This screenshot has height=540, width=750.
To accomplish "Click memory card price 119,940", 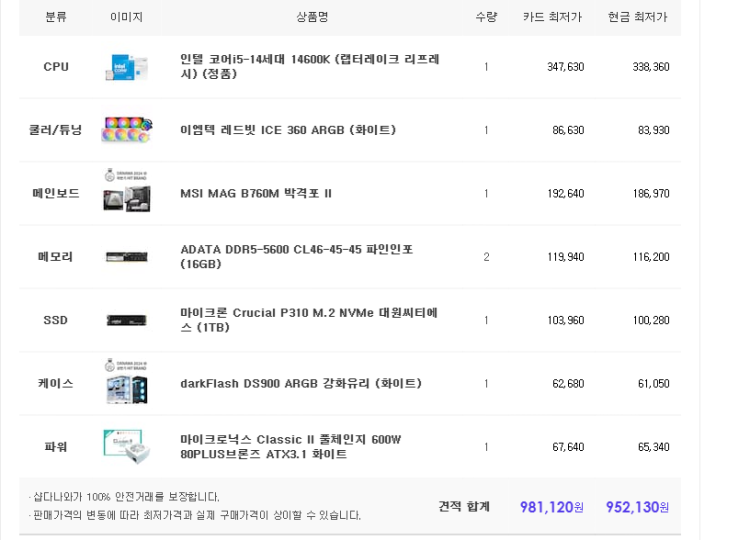I will 566,257.
